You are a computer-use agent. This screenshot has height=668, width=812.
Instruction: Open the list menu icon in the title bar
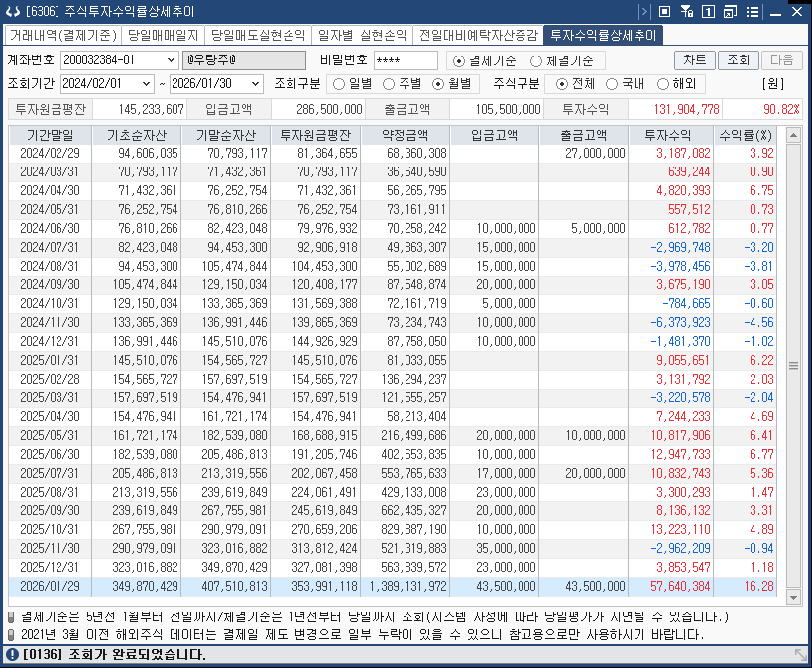pyautogui.click(x=753, y=11)
